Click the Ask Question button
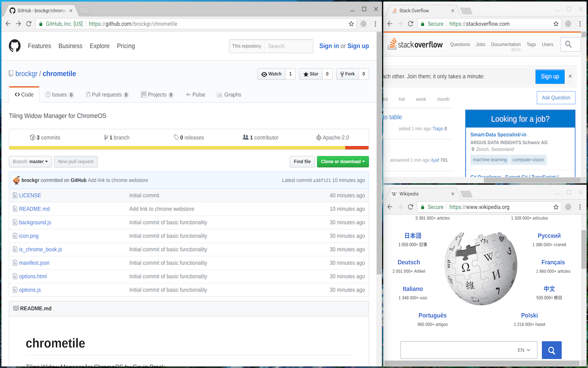 [556, 98]
